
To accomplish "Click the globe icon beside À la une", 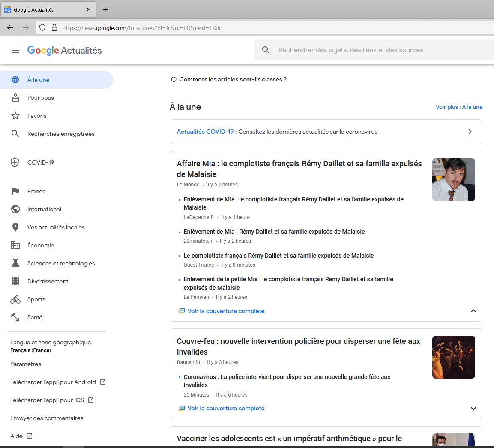I will point(15,80).
